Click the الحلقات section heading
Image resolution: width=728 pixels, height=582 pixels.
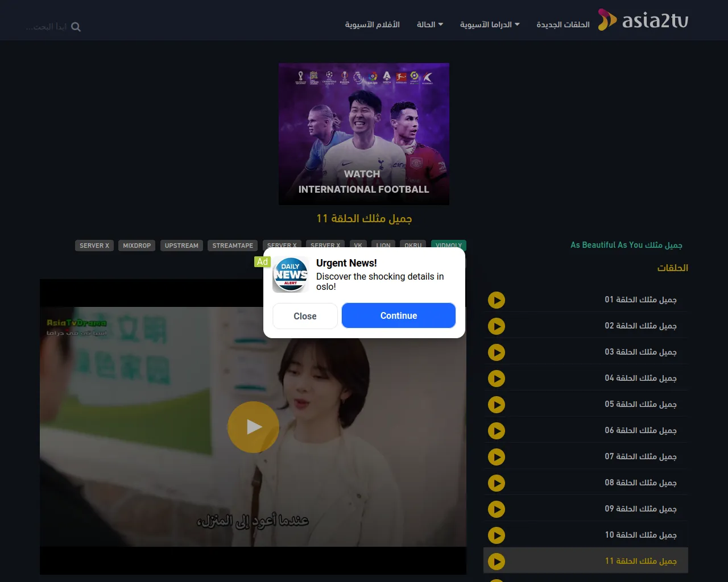(673, 268)
